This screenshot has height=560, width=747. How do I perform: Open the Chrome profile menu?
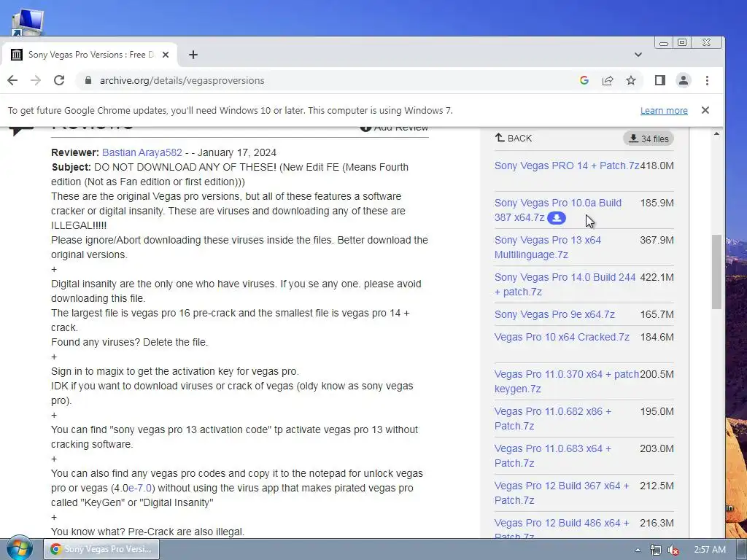click(x=683, y=80)
